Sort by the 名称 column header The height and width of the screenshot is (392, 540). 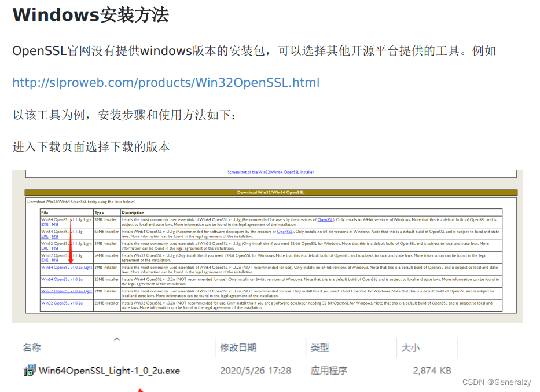(32, 347)
